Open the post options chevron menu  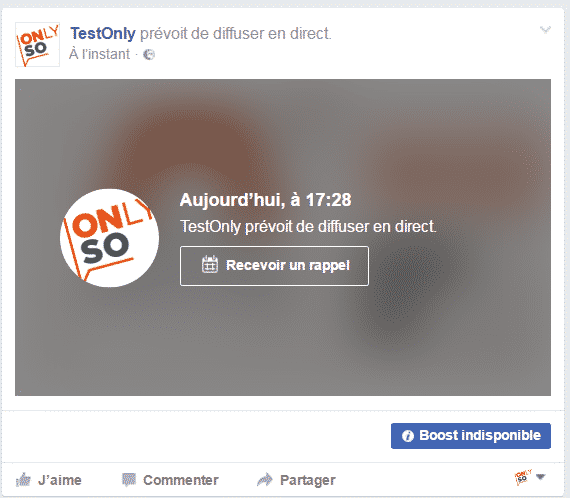point(545,29)
